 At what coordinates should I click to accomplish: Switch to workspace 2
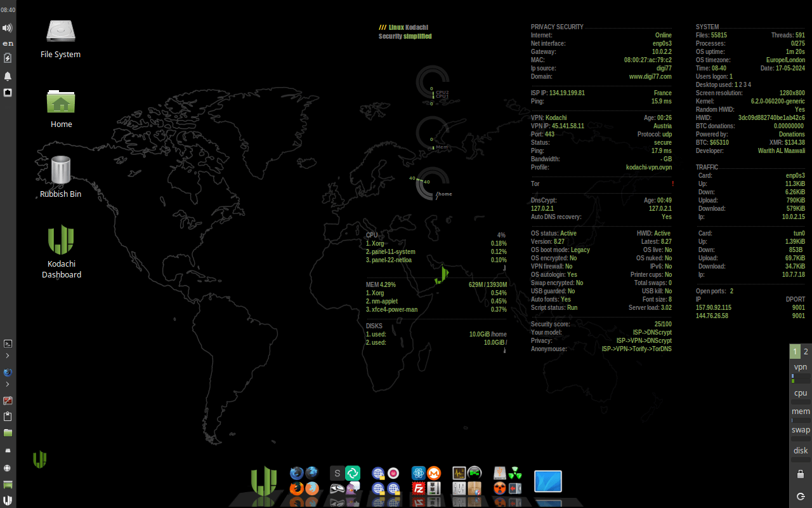(806, 351)
